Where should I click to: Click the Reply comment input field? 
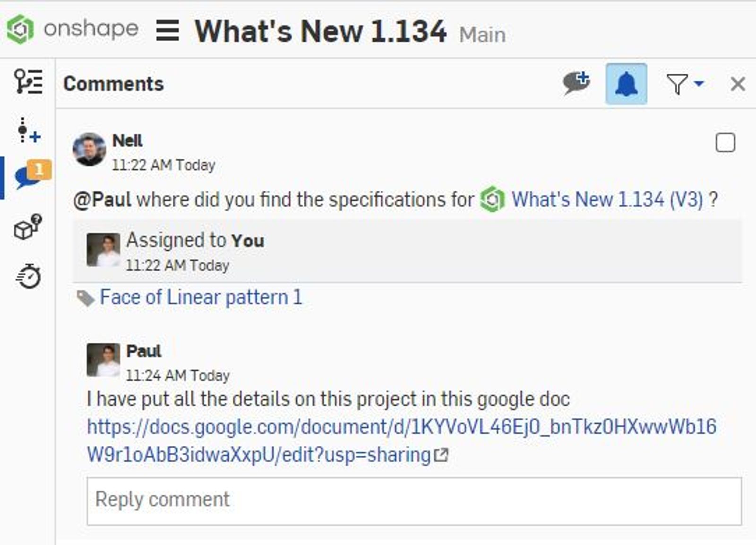tap(414, 501)
